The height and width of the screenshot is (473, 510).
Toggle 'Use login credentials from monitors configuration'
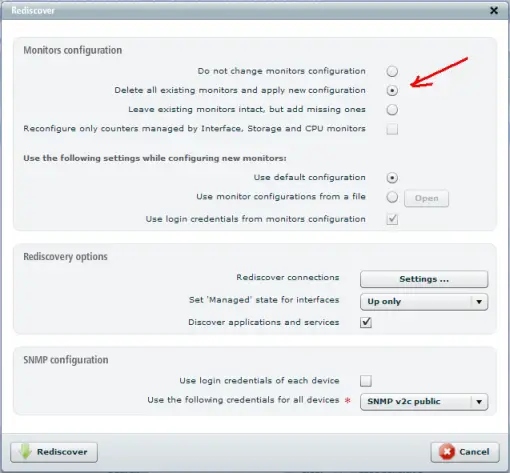(x=392, y=219)
